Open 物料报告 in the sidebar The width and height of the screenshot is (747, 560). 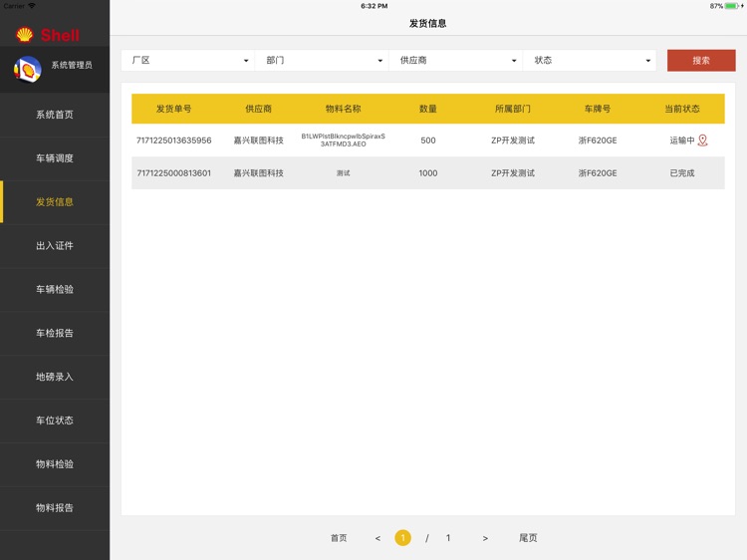point(55,507)
